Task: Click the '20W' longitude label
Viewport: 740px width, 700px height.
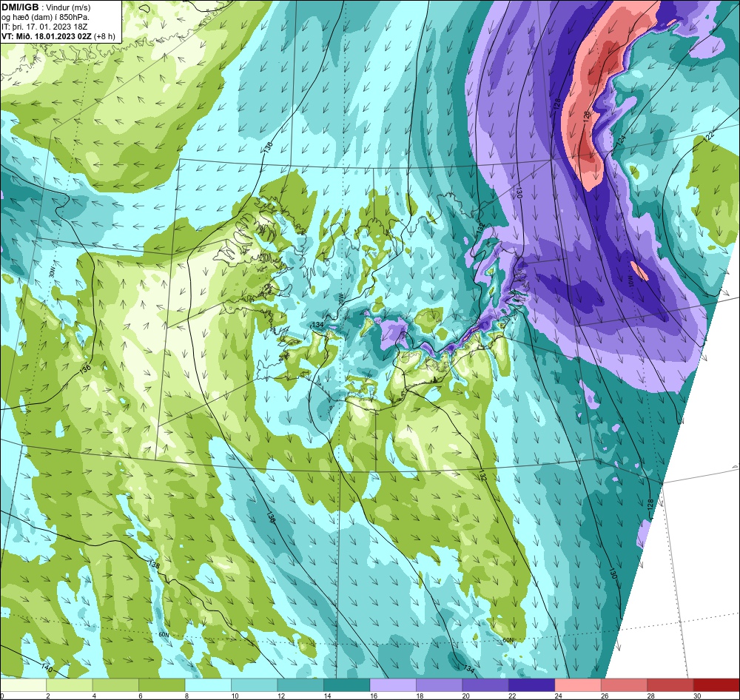Action: [340, 298]
